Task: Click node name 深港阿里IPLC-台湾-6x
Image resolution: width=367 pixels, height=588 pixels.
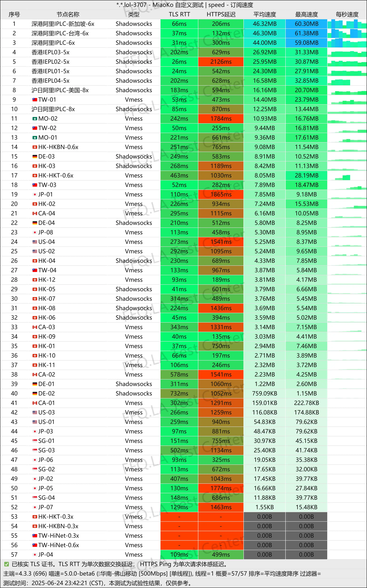Action: click(60, 34)
